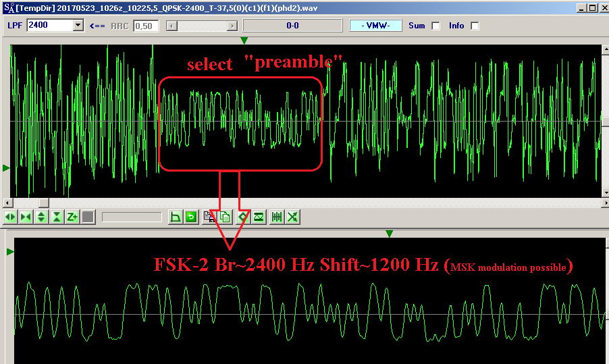Click the green undo arrow icon

pos(190,217)
